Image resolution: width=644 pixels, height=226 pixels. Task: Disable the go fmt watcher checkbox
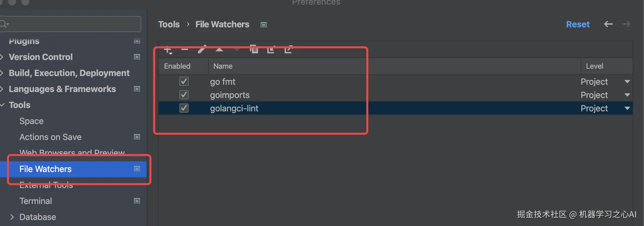pyautogui.click(x=184, y=81)
